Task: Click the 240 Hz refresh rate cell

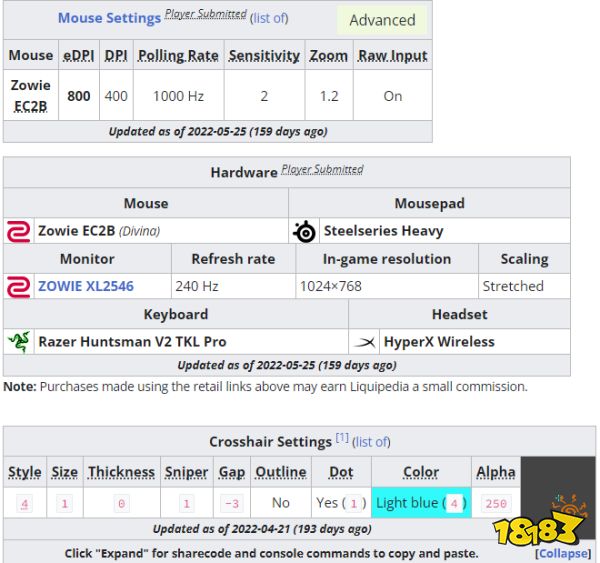Action: point(233,286)
